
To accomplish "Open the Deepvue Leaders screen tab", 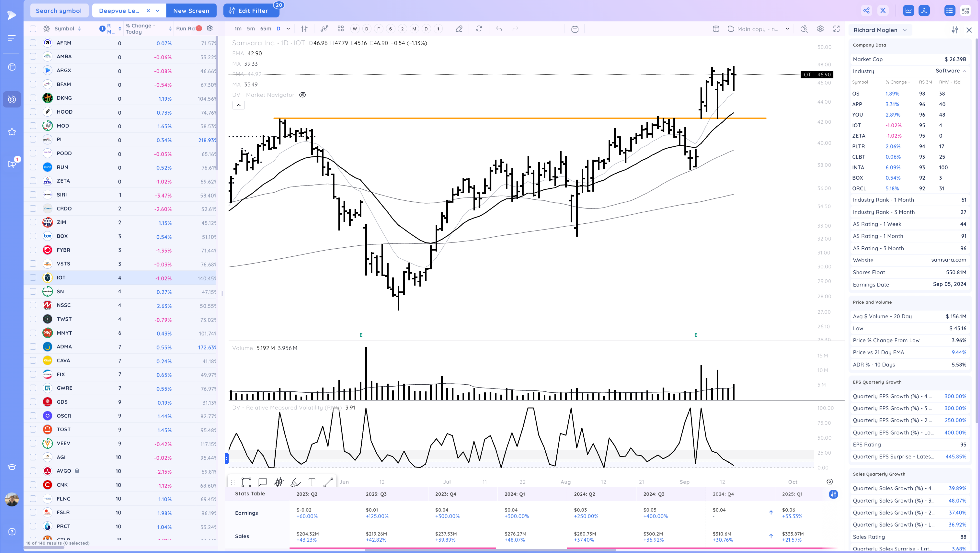I will (119, 11).
